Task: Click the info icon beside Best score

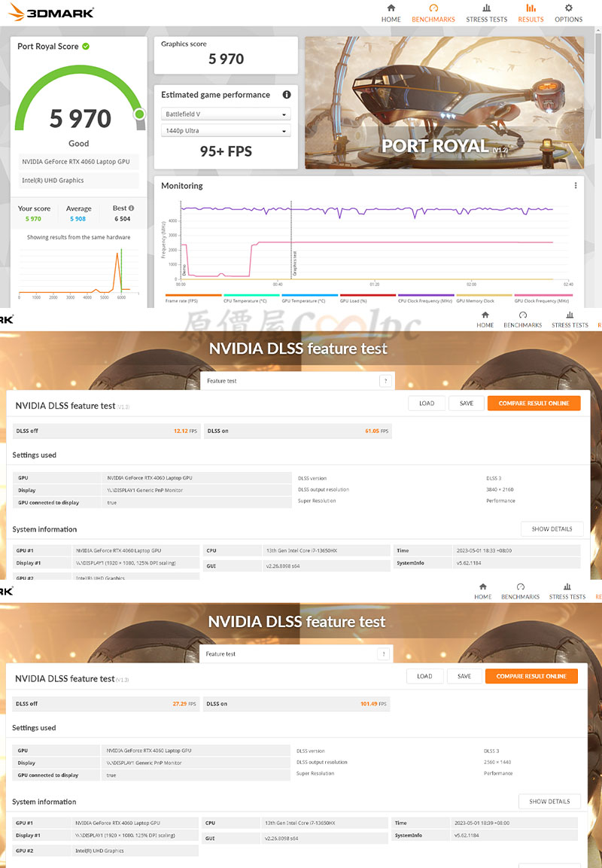Action: coord(131,208)
